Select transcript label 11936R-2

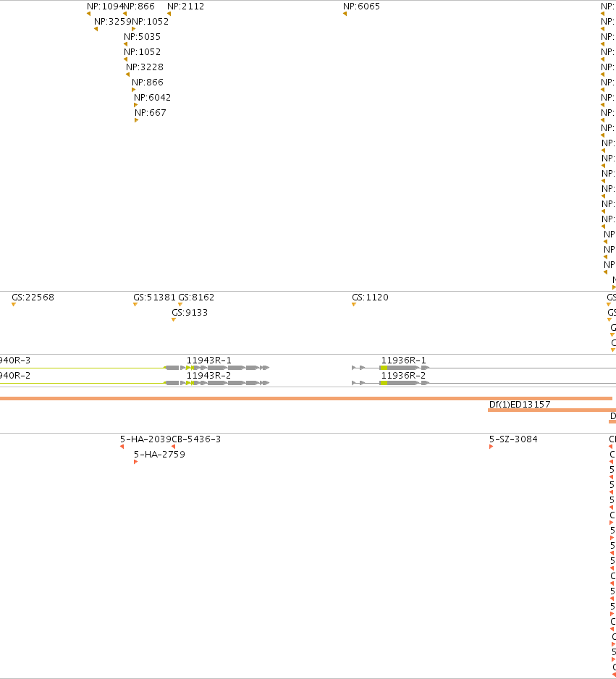point(403,375)
